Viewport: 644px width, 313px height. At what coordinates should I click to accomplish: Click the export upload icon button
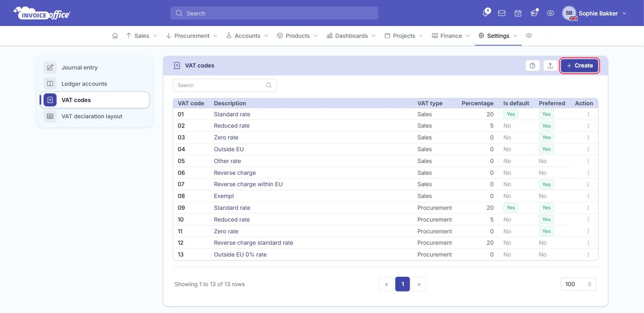(550, 65)
